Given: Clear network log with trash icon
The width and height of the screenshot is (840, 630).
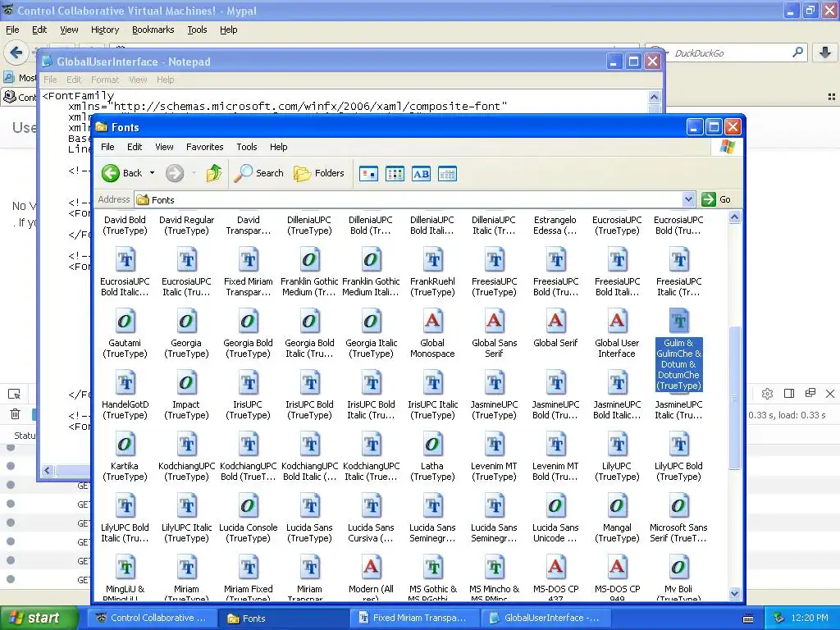Looking at the screenshot, I should (15, 413).
